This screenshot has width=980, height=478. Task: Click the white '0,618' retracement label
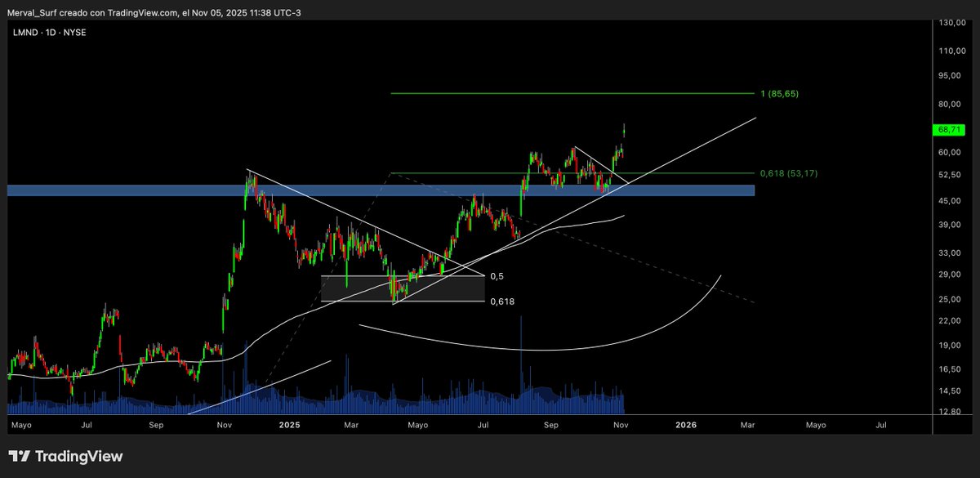[502, 302]
